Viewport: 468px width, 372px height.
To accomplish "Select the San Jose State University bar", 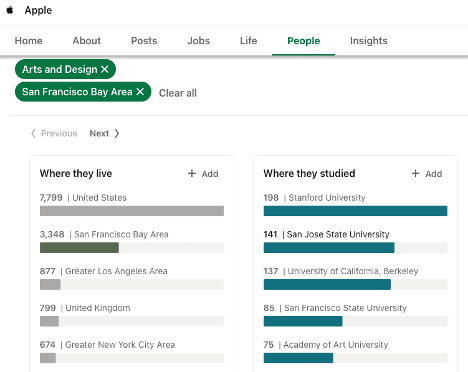I will pos(355,248).
